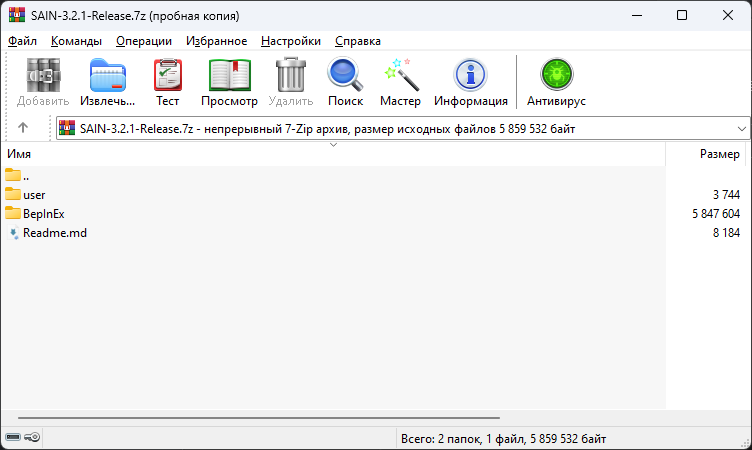The image size is (752, 450).
Task: Select the BepInEx folder icon
Action: point(13,213)
